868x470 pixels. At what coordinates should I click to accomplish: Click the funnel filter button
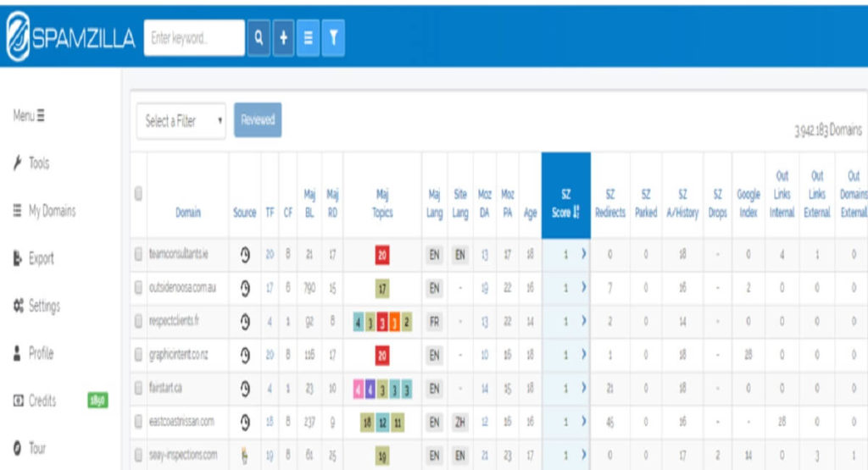pyautogui.click(x=333, y=37)
